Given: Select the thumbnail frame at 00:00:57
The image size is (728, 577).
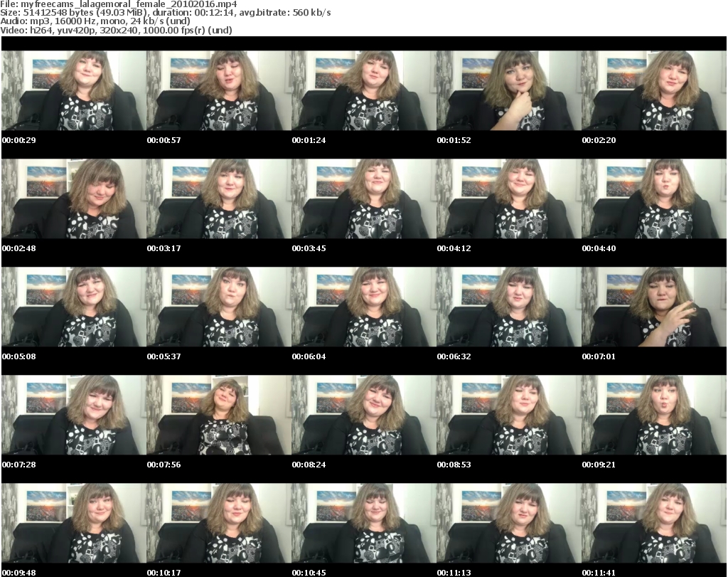Looking at the screenshot, I should pyautogui.click(x=219, y=90).
